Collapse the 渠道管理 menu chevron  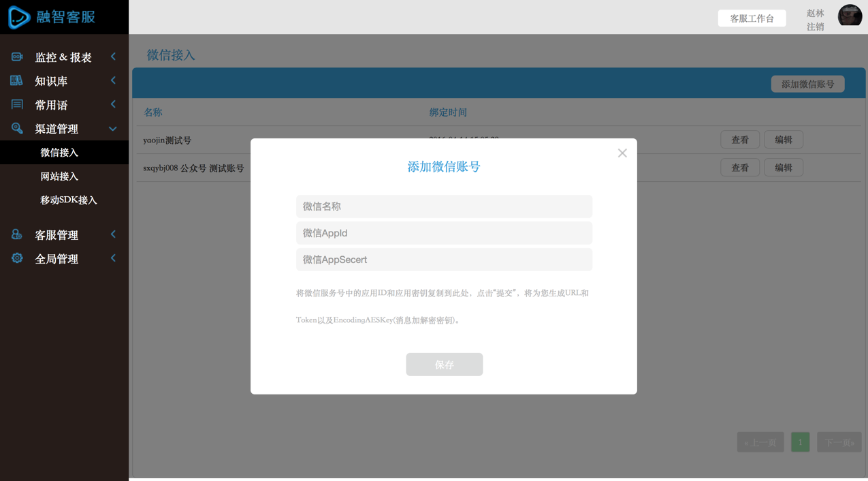pyautogui.click(x=113, y=129)
